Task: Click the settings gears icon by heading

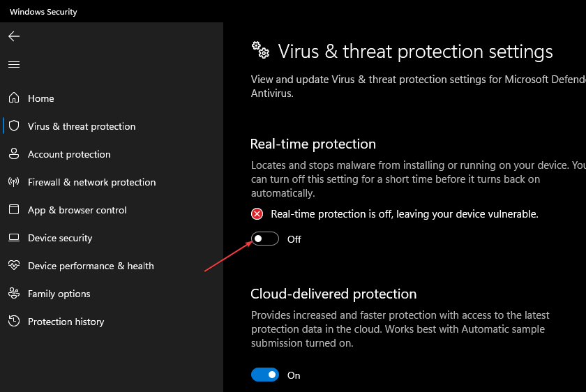Action: click(x=260, y=50)
